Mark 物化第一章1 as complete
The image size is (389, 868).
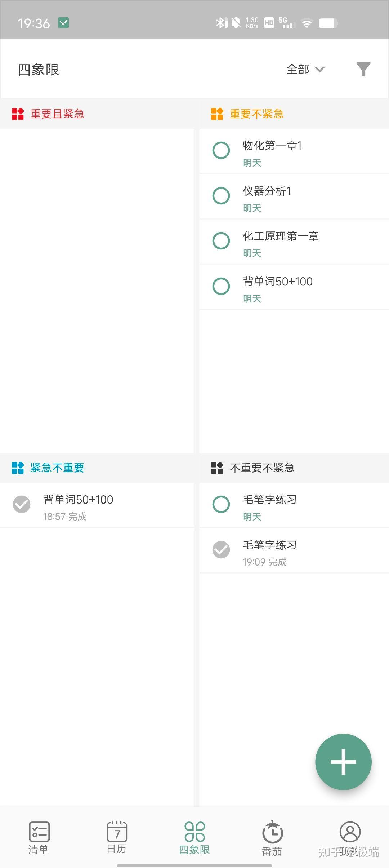click(221, 150)
